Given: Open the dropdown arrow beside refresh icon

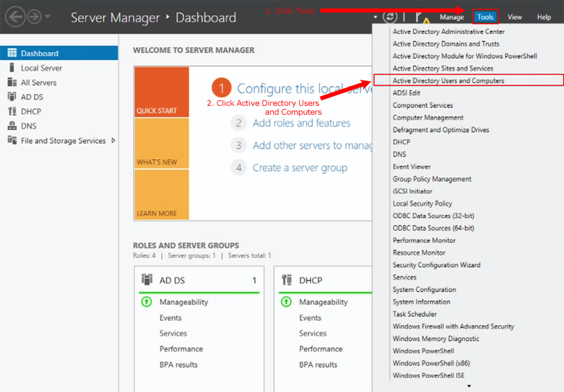Looking at the screenshot, I should tap(375, 17).
